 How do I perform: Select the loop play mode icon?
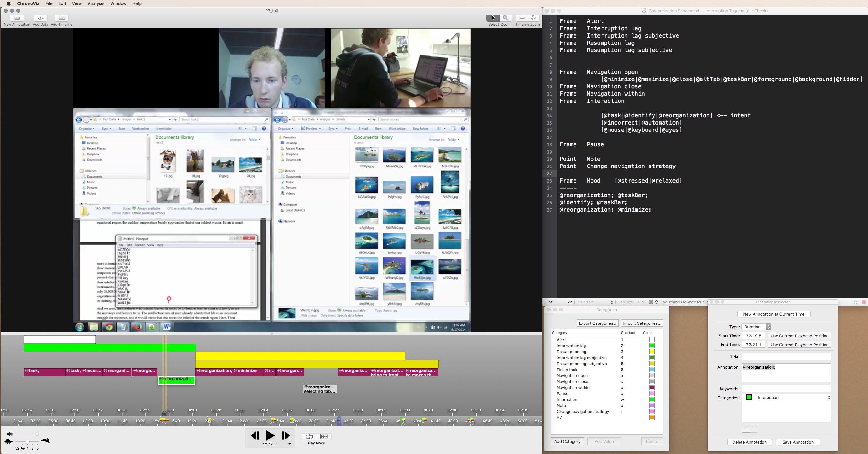[309, 436]
